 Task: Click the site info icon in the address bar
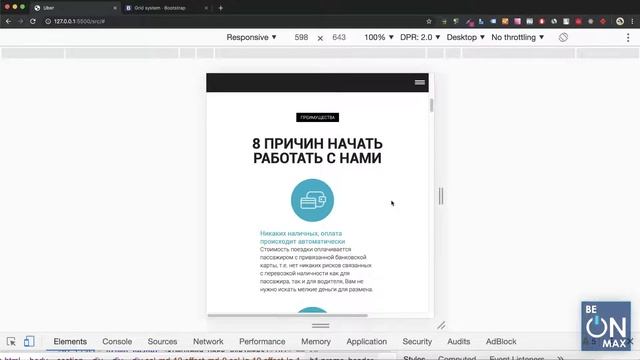pyautogui.click(x=48, y=21)
